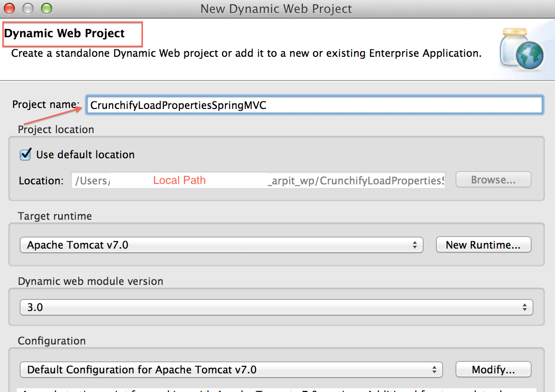The image size is (555, 392).
Task: Click the New Dynamic Web Project title bar
Action: pos(277,8)
